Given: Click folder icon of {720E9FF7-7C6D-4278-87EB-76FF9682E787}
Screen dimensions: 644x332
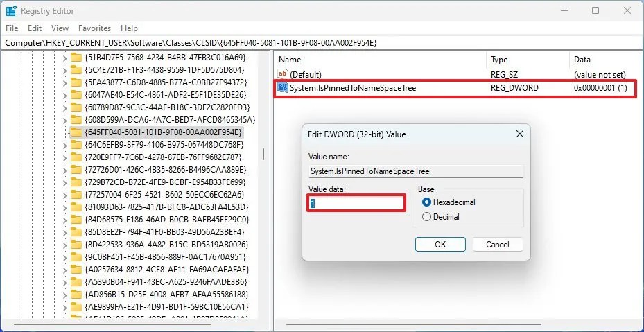Looking at the screenshot, I should [76, 157].
